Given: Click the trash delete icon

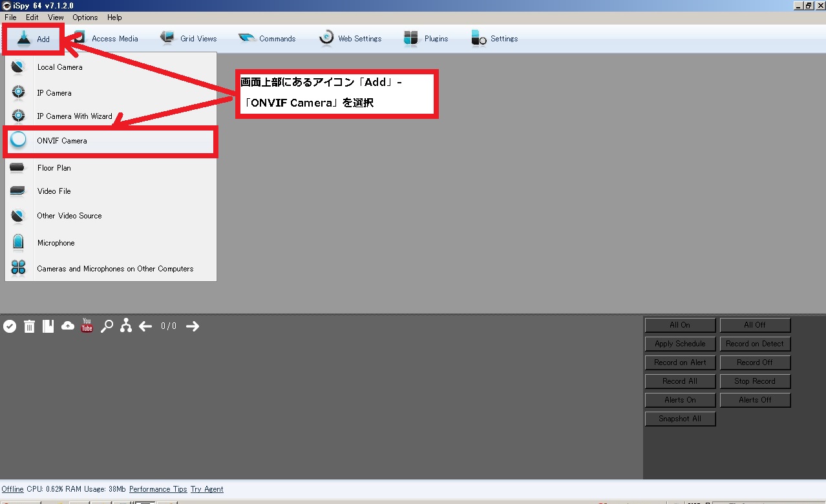Looking at the screenshot, I should (29, 326).
